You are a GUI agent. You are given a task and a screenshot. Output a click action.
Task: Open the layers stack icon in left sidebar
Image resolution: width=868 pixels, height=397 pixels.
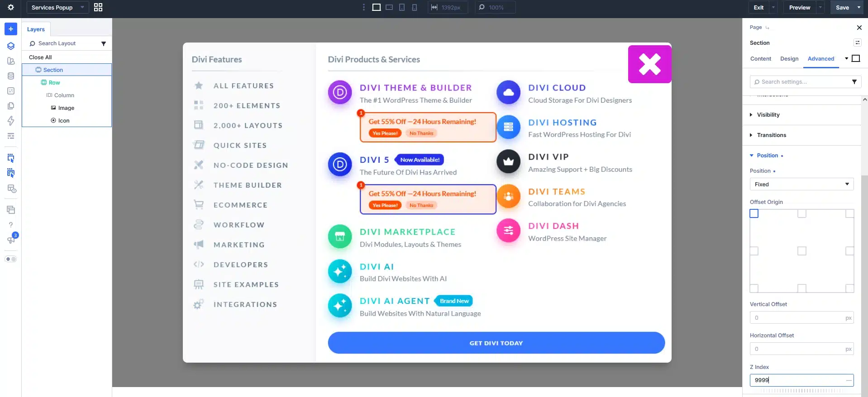coord(11,46)
